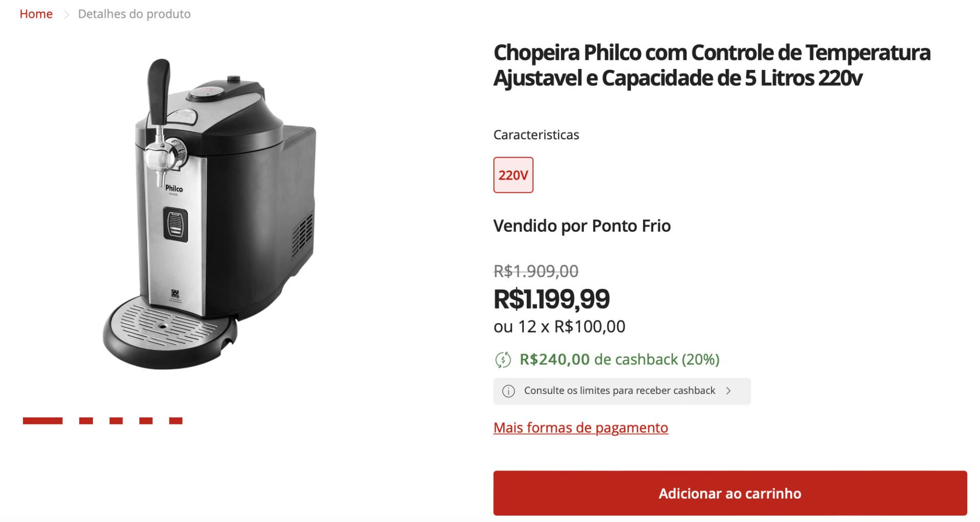980x522 pixels.
Task: Click the R$240,00 de cashback text
Action: [x=619, y=360]
